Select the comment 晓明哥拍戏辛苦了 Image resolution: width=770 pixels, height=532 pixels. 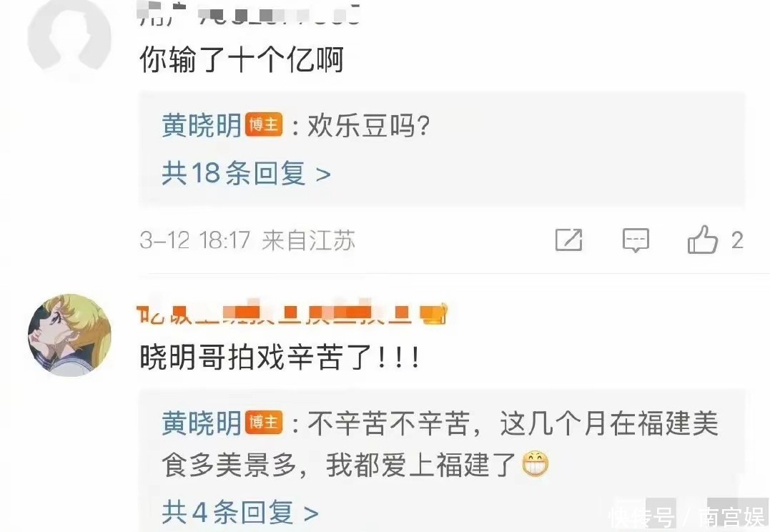coord(280,357)
